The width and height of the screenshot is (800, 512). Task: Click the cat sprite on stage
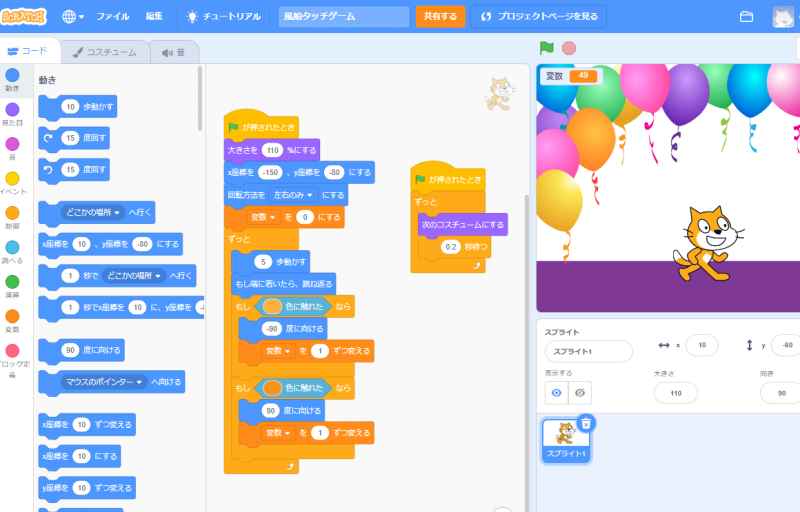[x=707, y=244]
